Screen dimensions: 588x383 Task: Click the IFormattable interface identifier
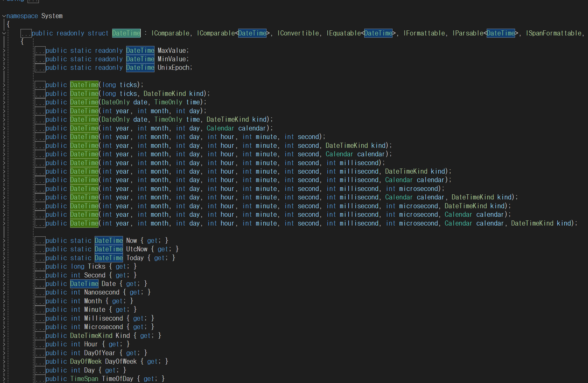coord(424,33)
